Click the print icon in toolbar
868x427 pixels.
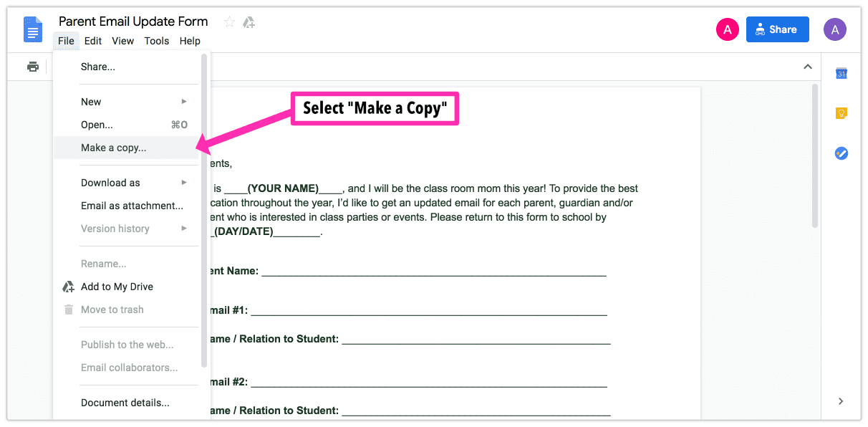pyautogui.click(x=33, y=67)
